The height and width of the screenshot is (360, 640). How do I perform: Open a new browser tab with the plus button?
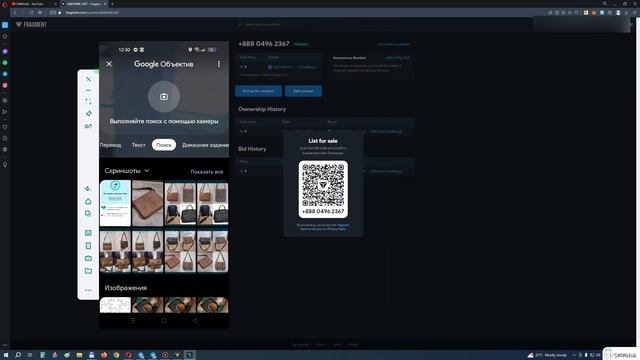tap(113, 4)
